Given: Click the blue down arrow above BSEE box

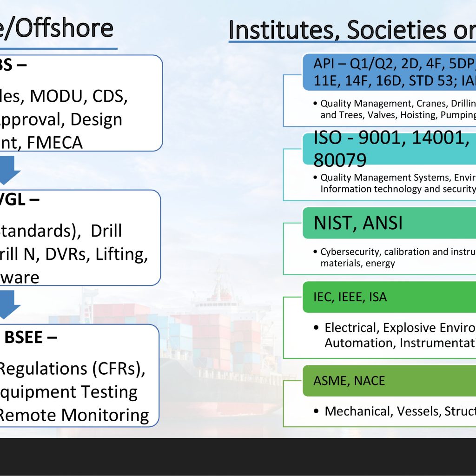Looking at the screenshot, I should [7, 304].
